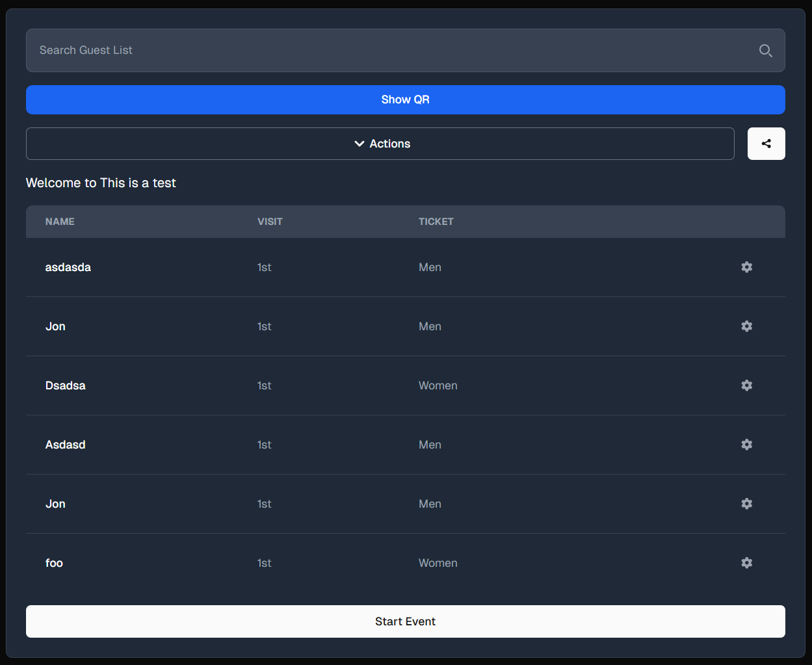The image size is (812, 665).
Task: Select the Jon name listed below Asdasd
Action: (55, 504)
